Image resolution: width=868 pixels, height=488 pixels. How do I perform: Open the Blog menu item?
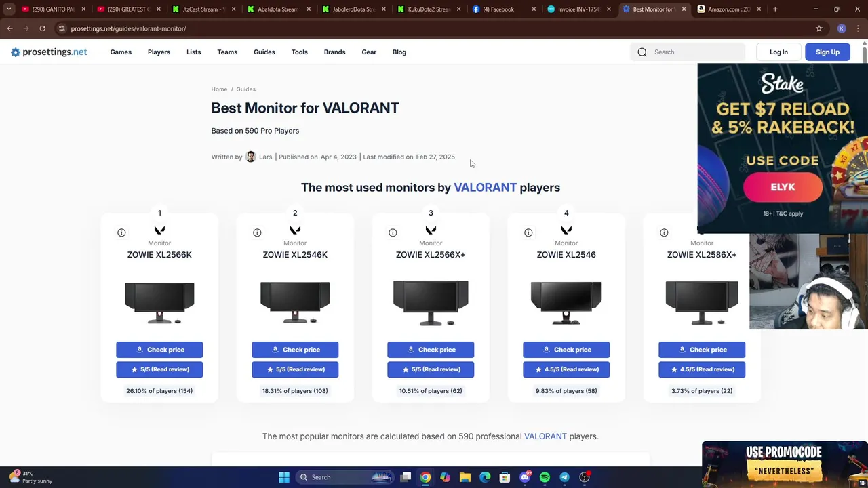pos(399,52)
